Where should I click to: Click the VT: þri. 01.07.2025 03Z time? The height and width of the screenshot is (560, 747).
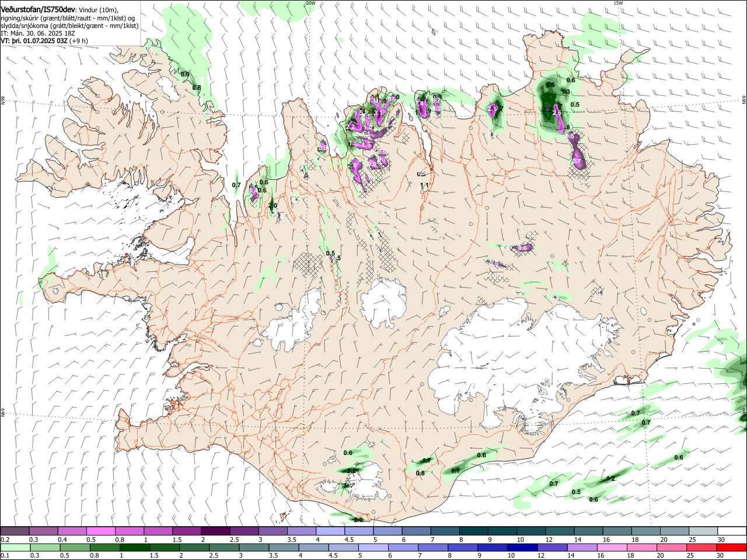[x=34, y=41]
